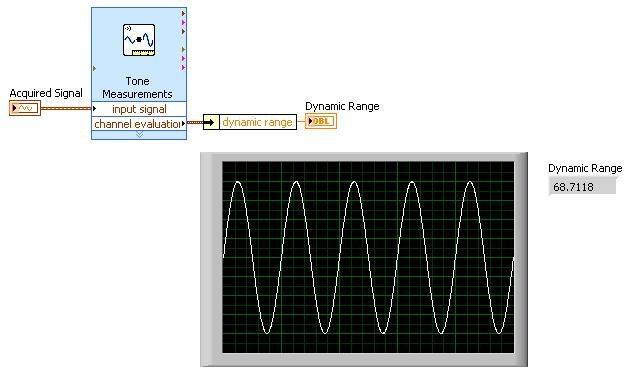
Task: Click the 68.7118 numeric indicator field
Action: [x=582, y=187]
